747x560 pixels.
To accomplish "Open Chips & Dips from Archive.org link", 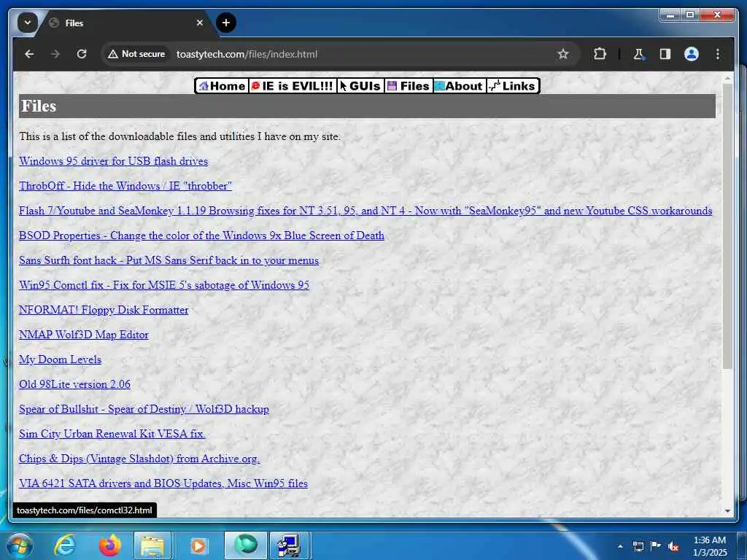I will point(139,458).
